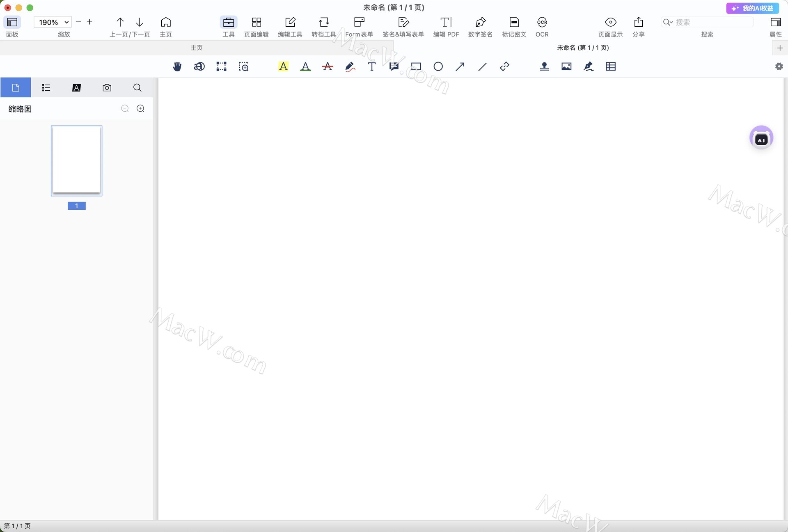Open search options magnifier dropdown
This screenshot has height=532, width=788.
(x=668, y=22)
